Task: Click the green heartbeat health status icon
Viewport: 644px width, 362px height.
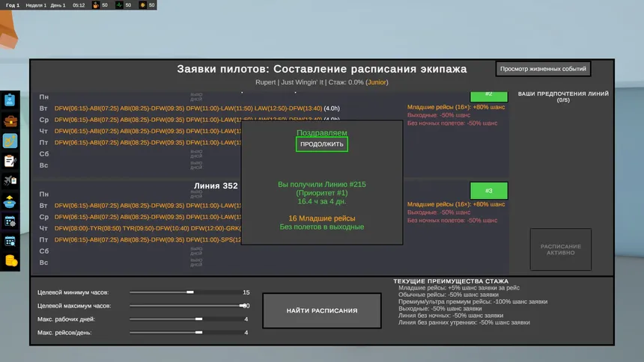Action: point(119,5)
